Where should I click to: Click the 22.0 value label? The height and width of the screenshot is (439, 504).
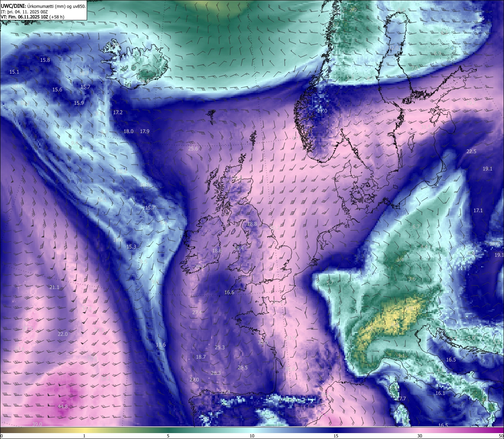(x=63, y=334)
